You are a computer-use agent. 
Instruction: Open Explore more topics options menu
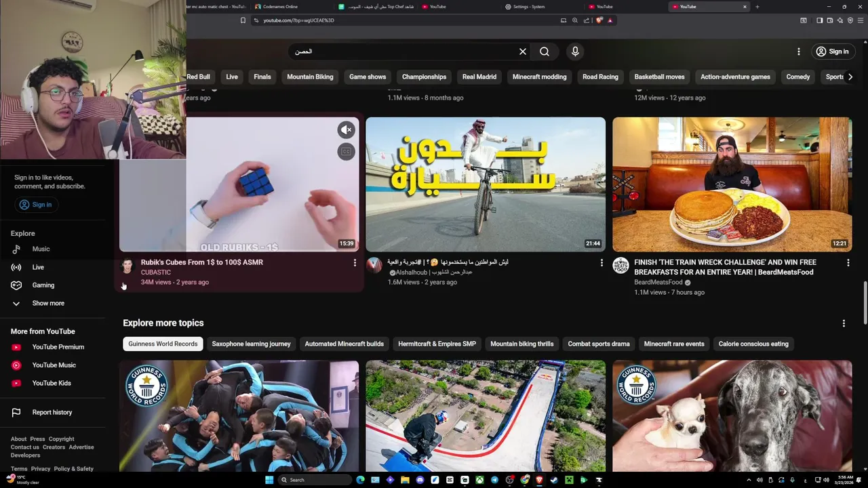844,323
